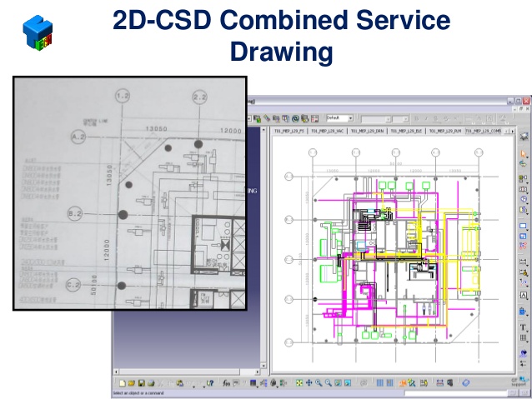Click the clock-like circular icon in right toolbar
This screenshot has width=532, height=399.
click(x=523, y=199)
